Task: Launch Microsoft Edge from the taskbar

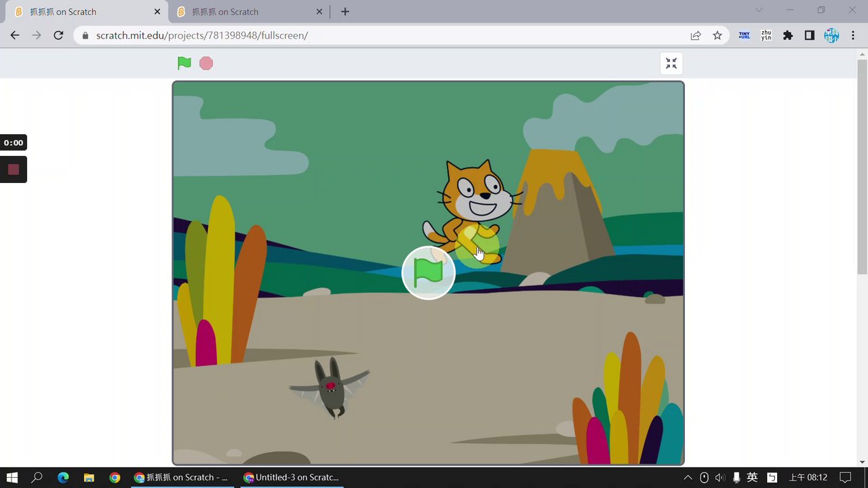Action: [x=63, y=477]
